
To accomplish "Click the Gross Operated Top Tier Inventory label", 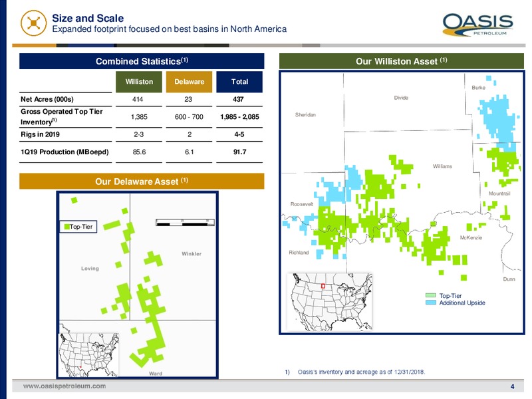I will [61, 117].
